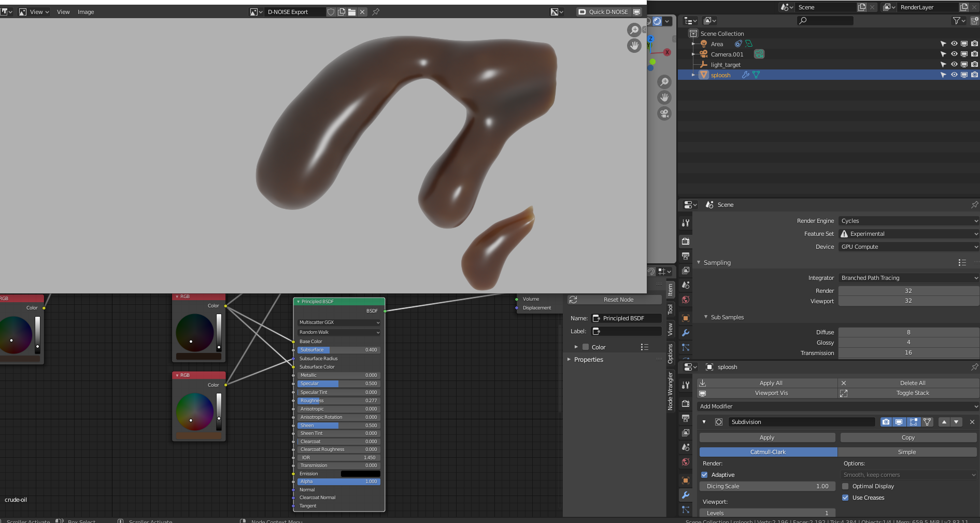Pin the Scene properties editor
This screenshot has width=980, height=523.
point(974,205)
